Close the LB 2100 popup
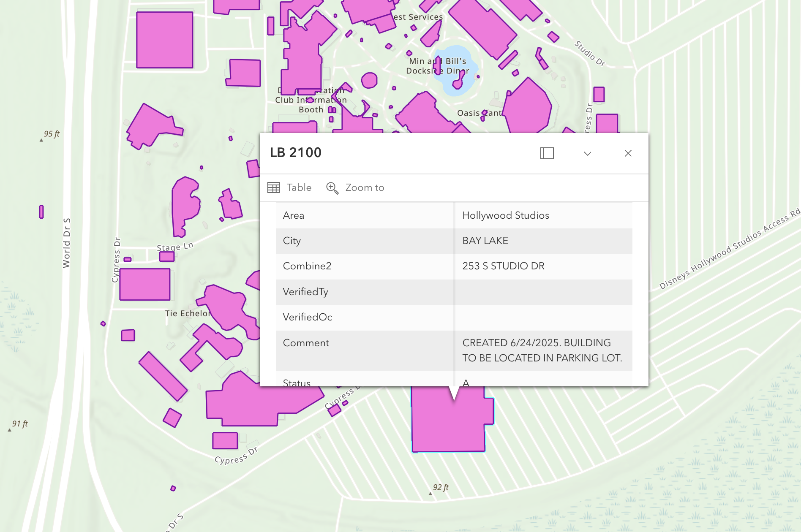The height and width of the screenshot is (532, 801). (x=628, y=153)
